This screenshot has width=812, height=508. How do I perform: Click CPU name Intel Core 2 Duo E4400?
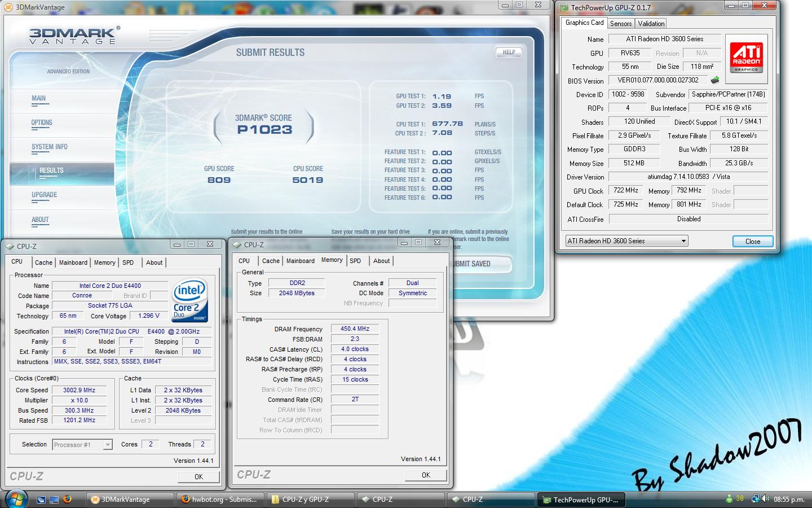pyautogui.click(x=110, y=286)
